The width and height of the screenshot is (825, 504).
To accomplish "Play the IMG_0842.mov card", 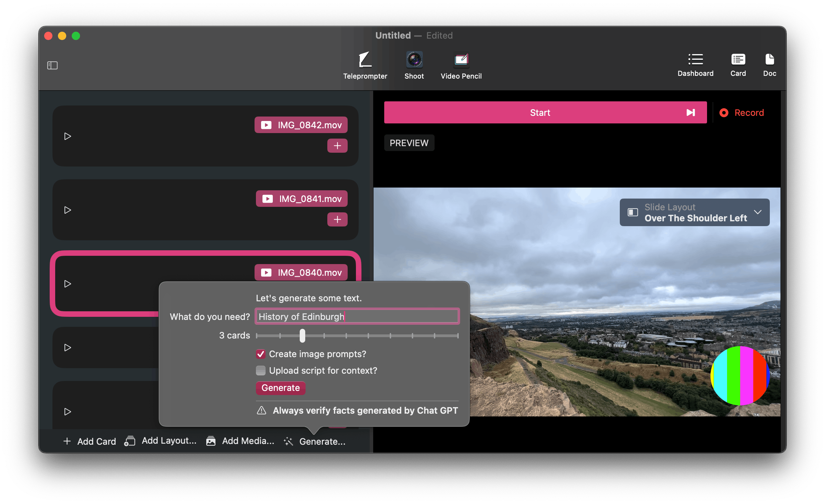I will 68,136.
